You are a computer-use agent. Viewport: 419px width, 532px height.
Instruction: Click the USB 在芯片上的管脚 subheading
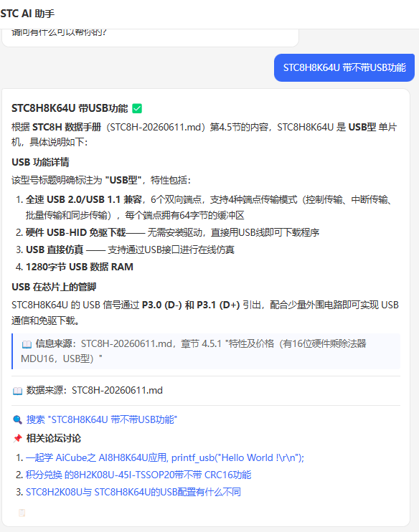[x=54, y=287]
